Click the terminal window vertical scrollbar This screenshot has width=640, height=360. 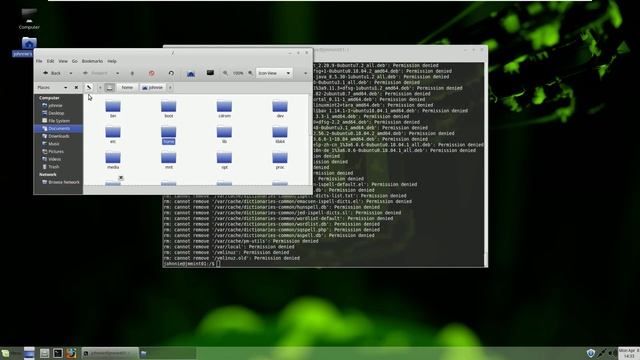[486, 164]
